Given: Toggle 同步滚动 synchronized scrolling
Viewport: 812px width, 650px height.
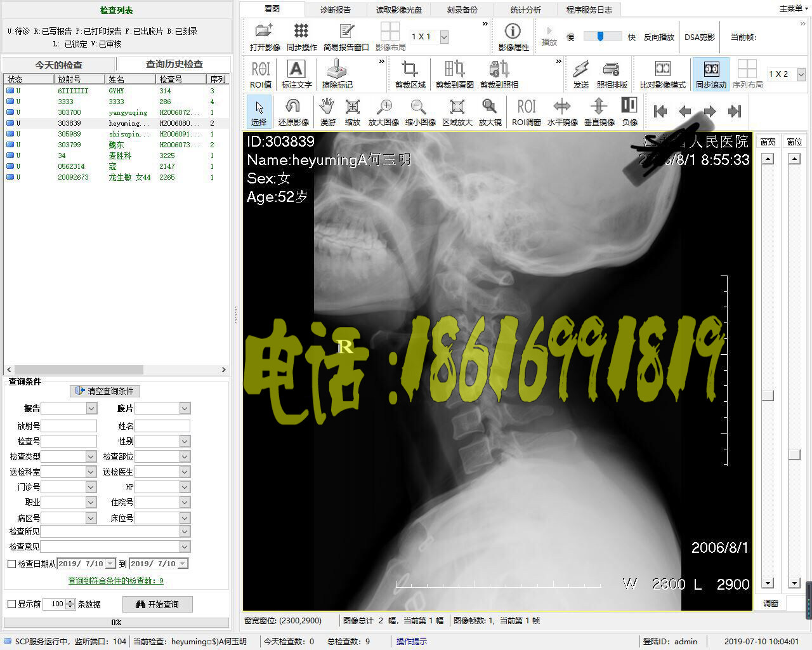Looking at the screenshot, I should [x=711, y=74].
